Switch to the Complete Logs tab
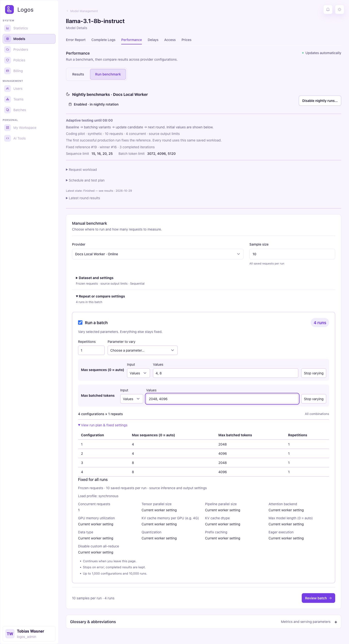The image size is (349, 644). point(103,40)
